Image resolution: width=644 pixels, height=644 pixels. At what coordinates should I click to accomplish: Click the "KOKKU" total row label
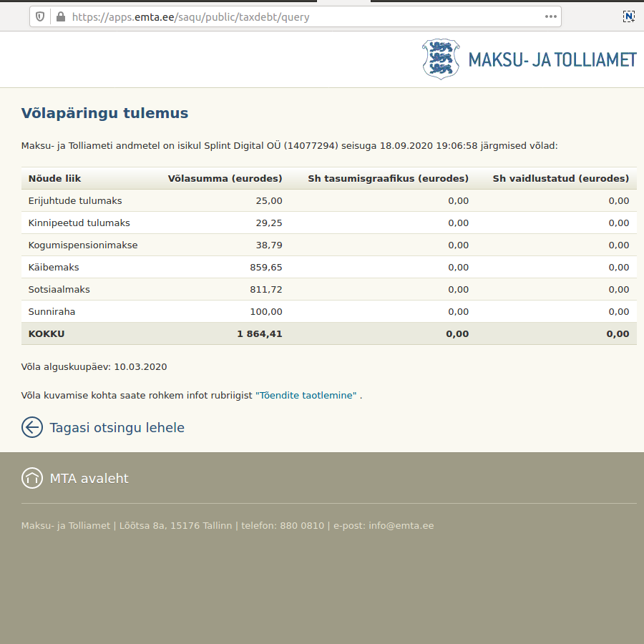click(x=47, y=334)
